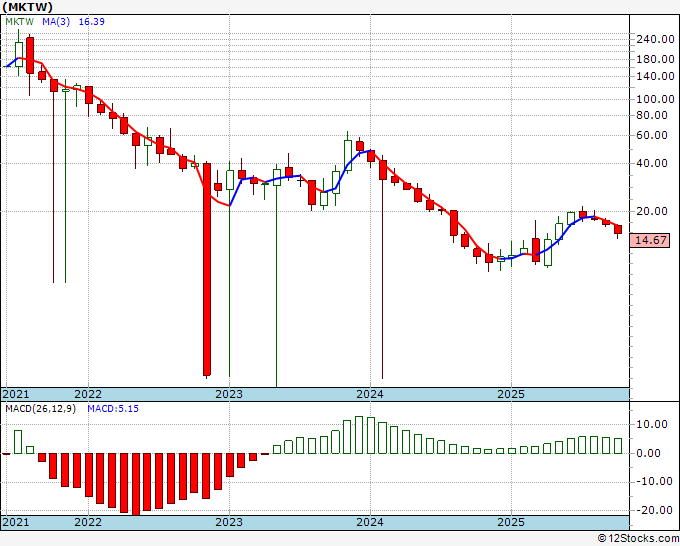Click the 10.00 MACD axis label
This screenshot has width=680, height=546.
tap(652, 424)
